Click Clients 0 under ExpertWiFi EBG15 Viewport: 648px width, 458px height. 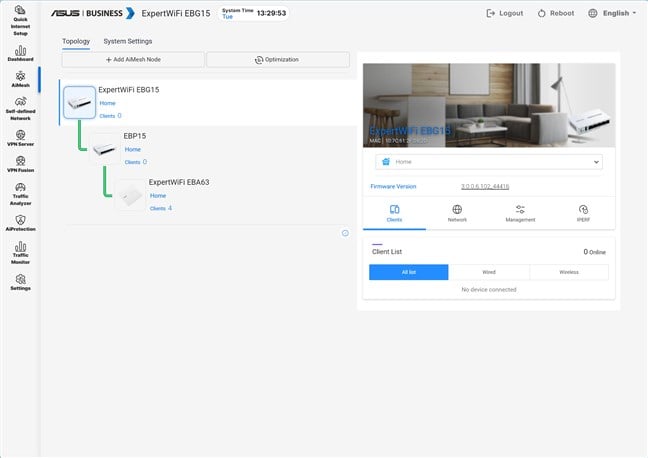click(110, 116)
